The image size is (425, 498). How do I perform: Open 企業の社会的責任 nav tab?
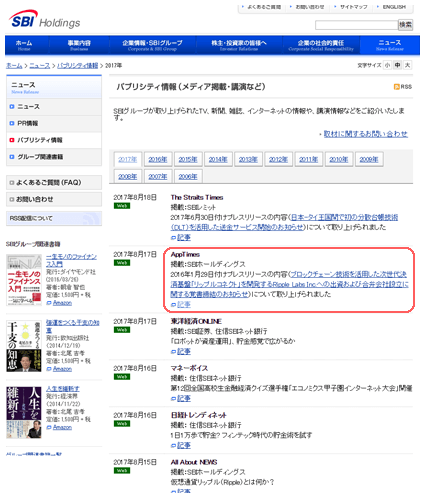[x=321, y=45]
